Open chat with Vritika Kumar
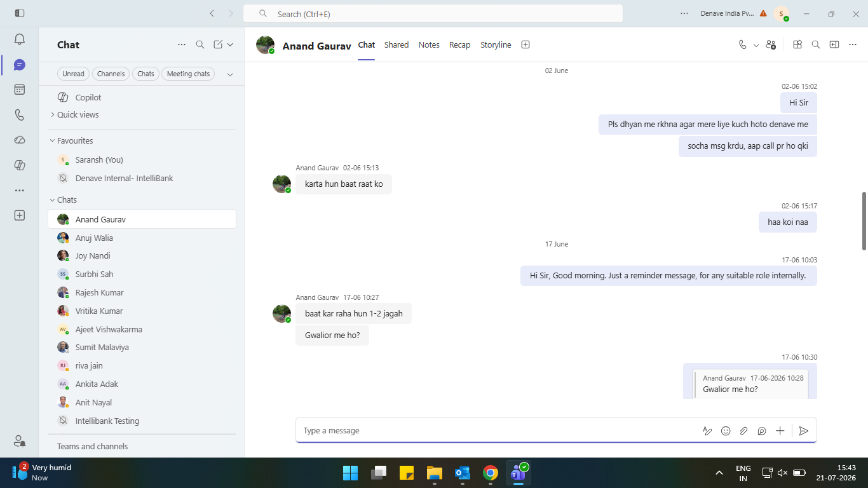The height and width of the screenshot is (488, 868). point(142,311)
